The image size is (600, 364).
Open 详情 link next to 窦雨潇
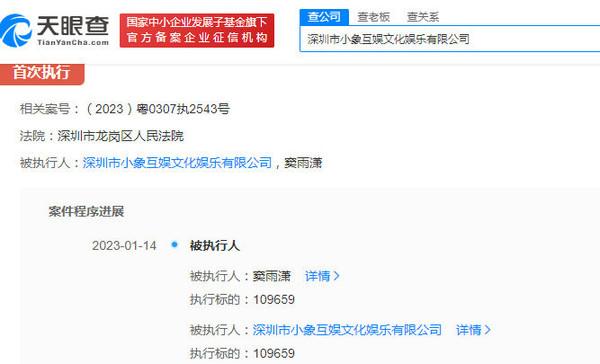click(322, 276)
